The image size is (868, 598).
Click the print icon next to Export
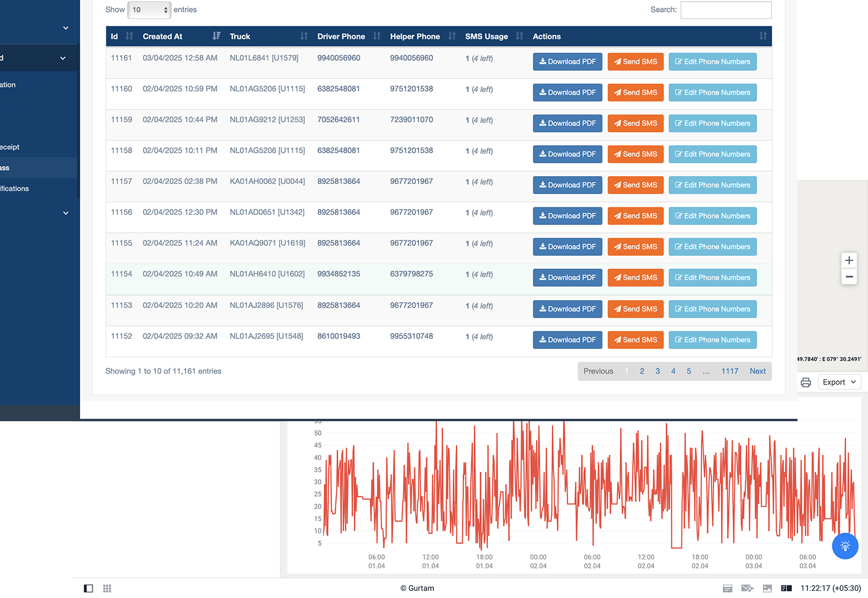click(x=806, y=382)
